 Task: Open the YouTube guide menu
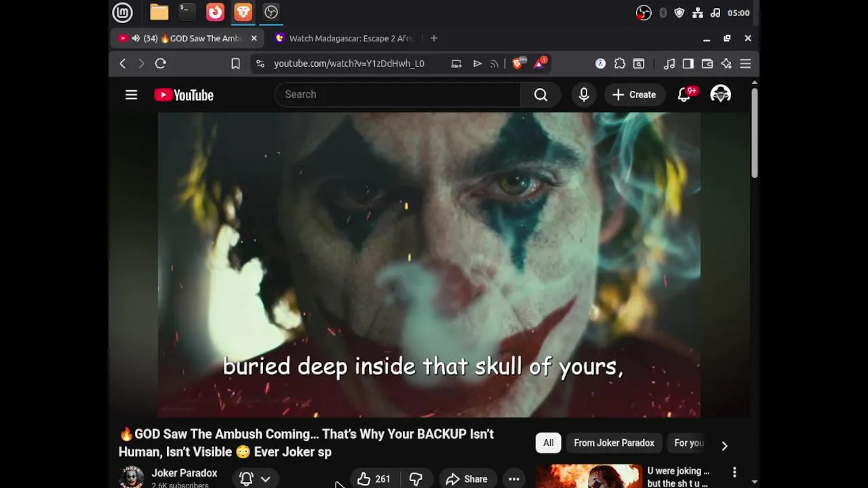point(132,95)
